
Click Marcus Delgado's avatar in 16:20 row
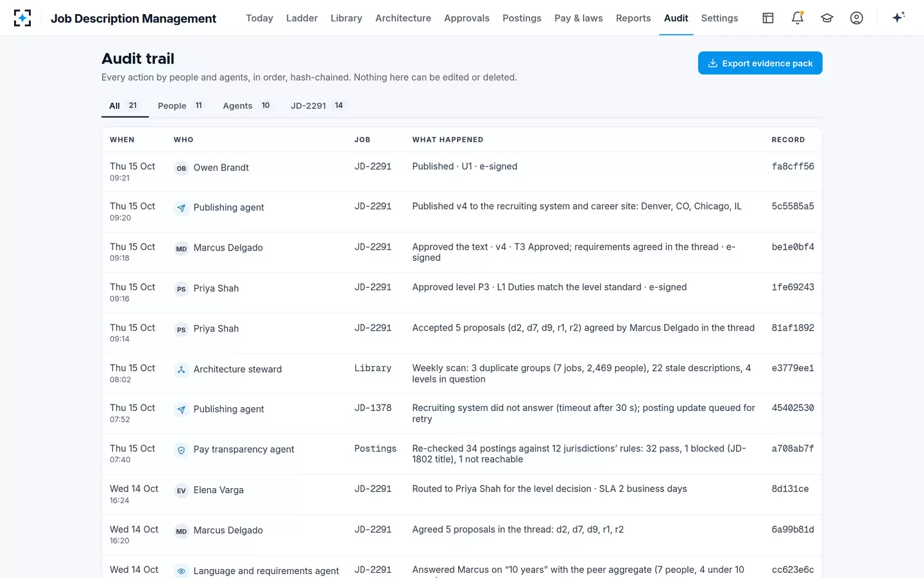tap(182, 531)
